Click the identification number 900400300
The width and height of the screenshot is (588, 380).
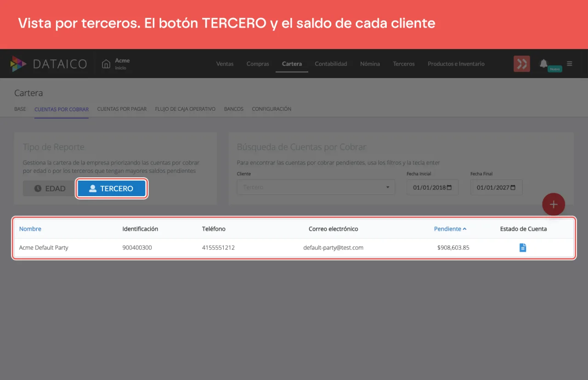click(137, 248)
